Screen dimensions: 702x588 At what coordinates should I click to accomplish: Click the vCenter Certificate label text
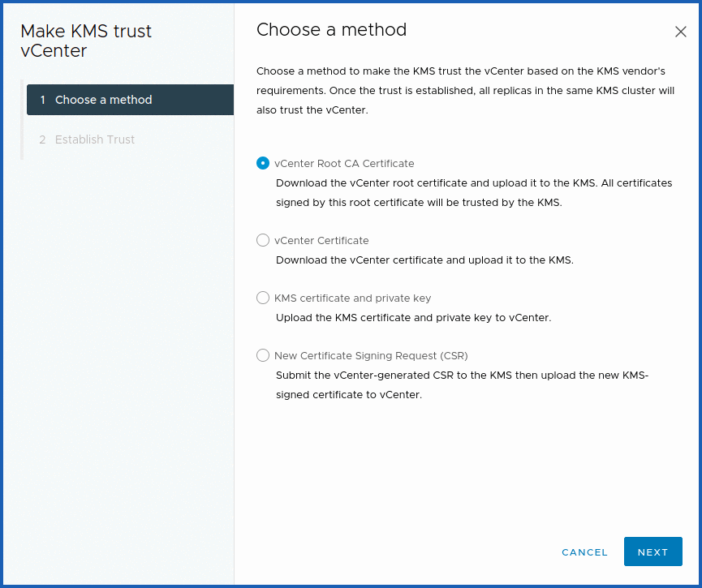coord(321,240)
